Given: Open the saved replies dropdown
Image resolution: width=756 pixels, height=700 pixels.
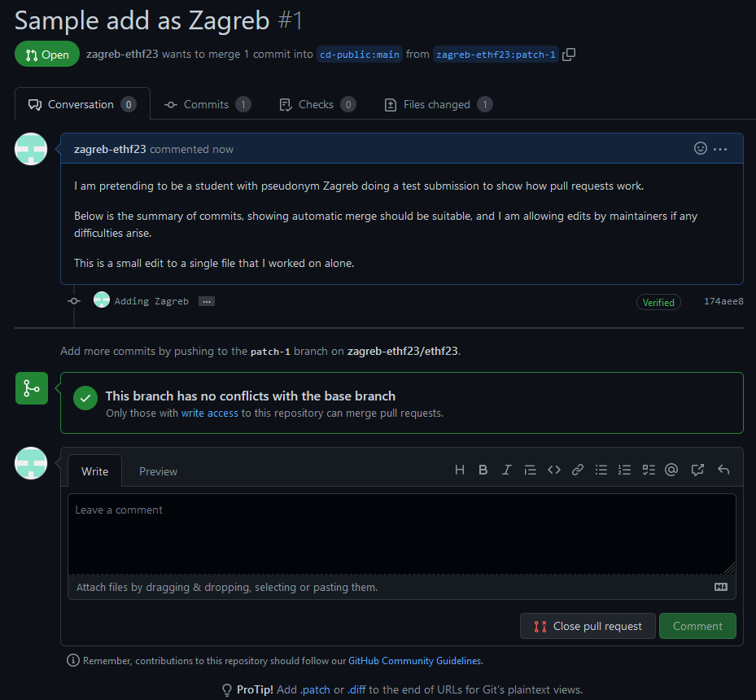Looking at the screenshot, I should [723, 470].
